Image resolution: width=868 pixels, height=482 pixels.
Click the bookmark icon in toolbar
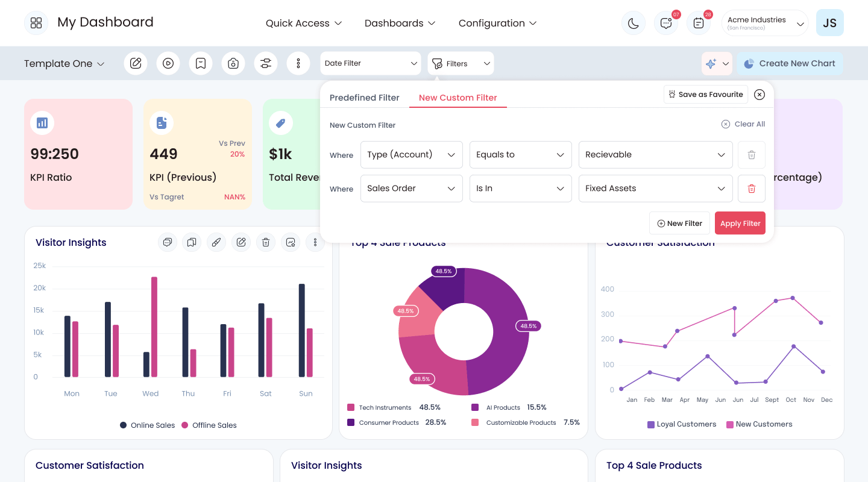(201, 63)
